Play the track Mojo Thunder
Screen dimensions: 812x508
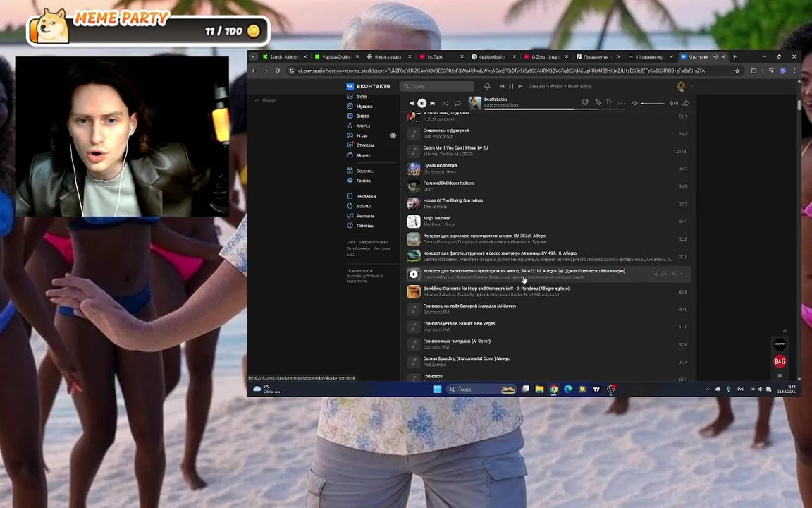click(548, 222)
